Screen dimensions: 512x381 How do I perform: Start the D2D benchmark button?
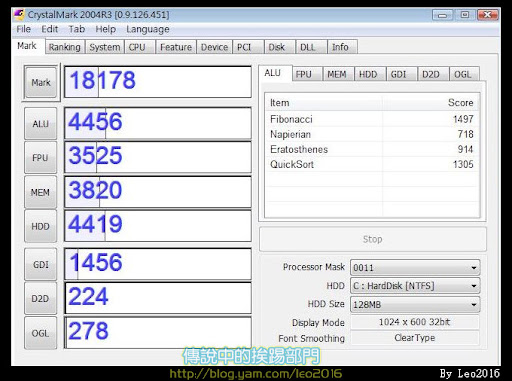coord(41,298)
